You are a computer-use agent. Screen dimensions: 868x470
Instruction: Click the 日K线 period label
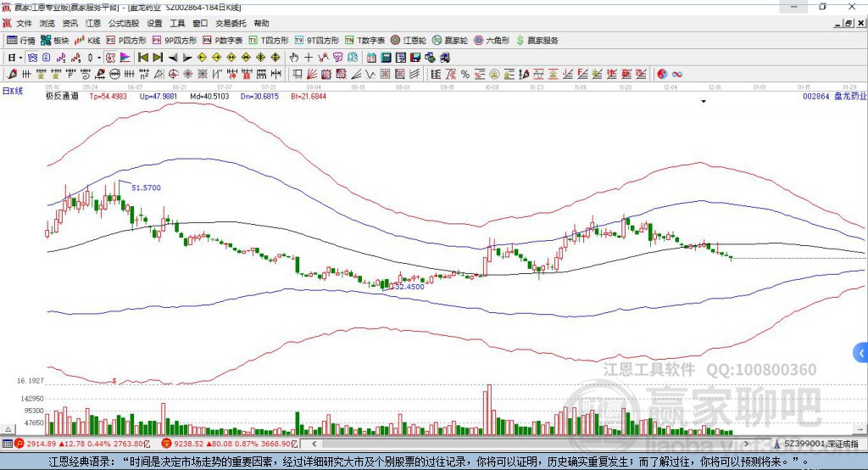[12, 91]
